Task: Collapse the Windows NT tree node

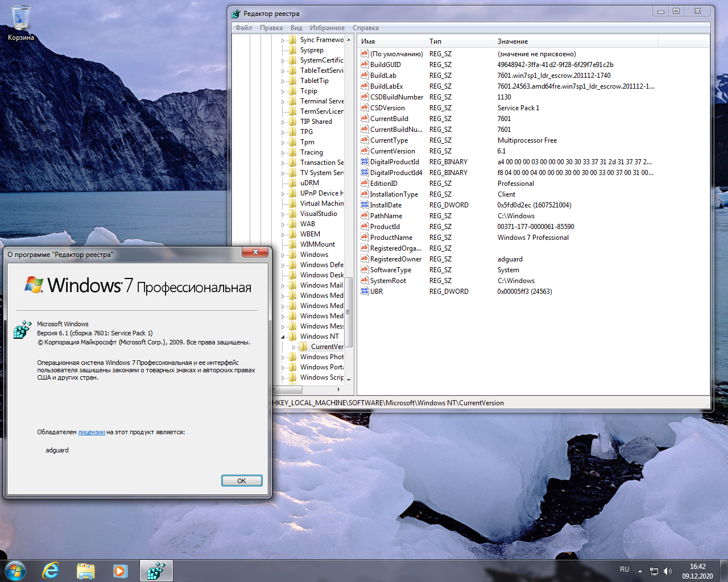Action: tap(283, 337)
